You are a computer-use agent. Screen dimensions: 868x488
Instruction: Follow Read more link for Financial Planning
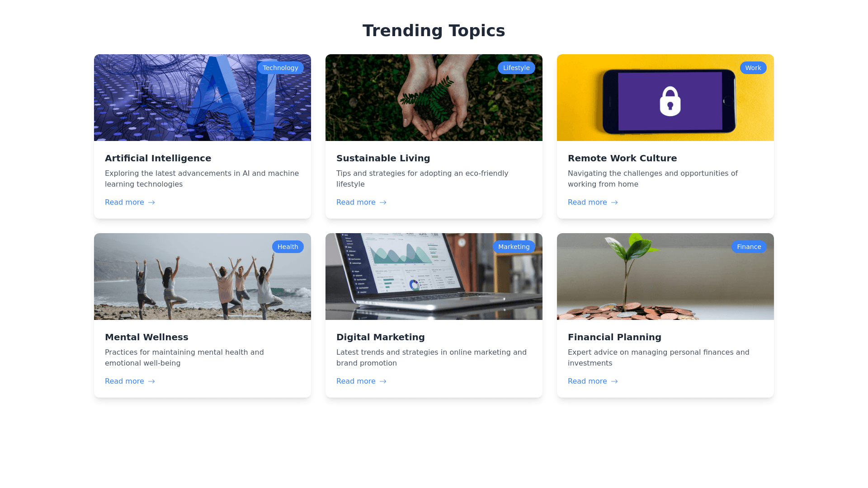593,381
